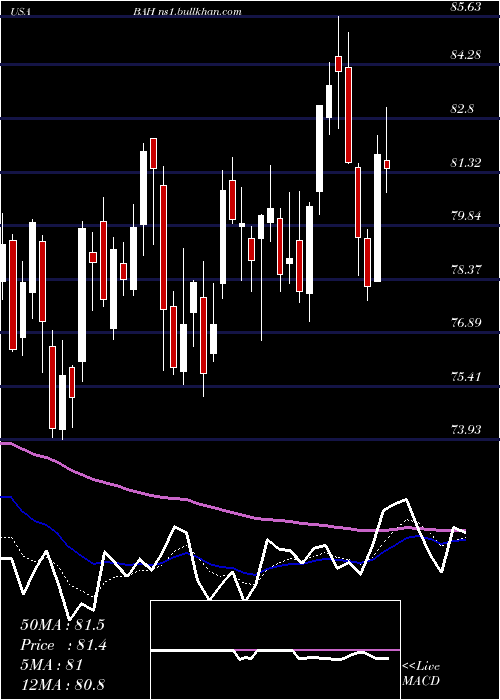Click the 12MA : 80.8 readout
The width and height of the screenshot is (500, 700).
[x=62, y=685]
